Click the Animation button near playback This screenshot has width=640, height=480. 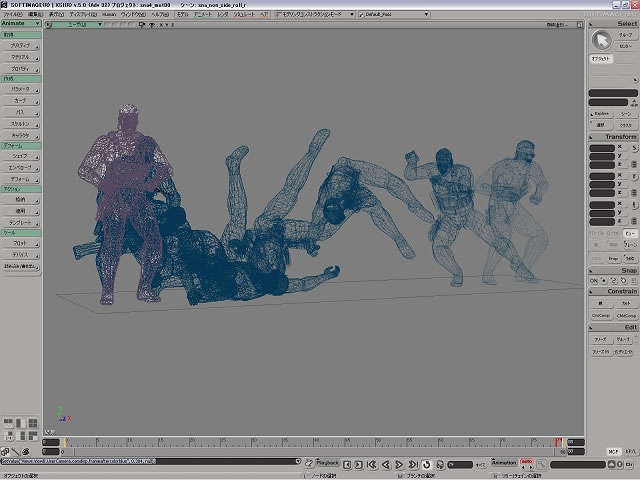(504, 463)
